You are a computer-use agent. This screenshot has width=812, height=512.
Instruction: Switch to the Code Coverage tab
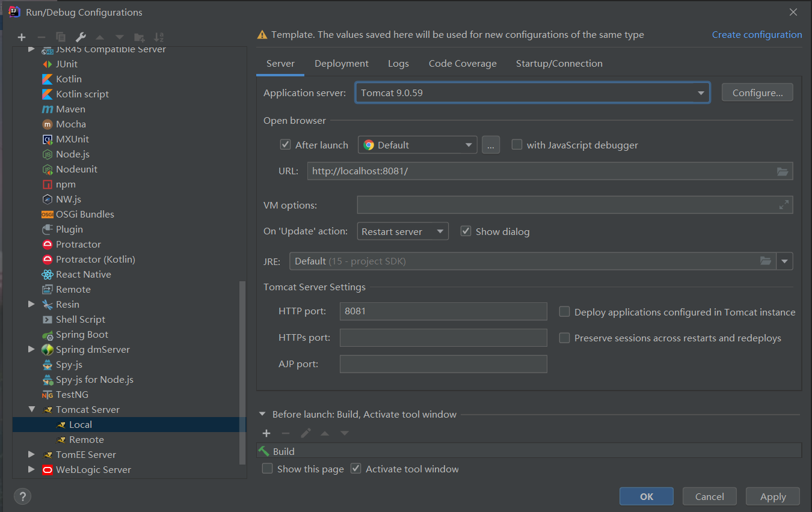coord(463,64)
